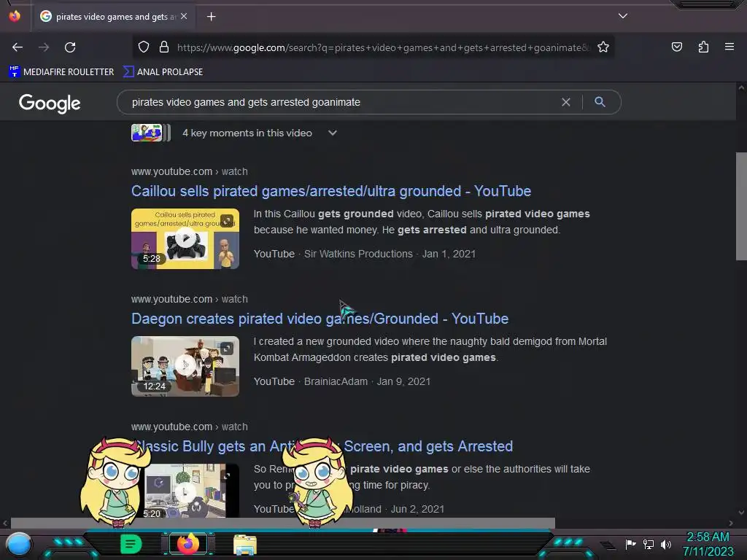The width and height of the screenshot is (747, 560).
Task: Open the Pocket save icon
Action: (x=676, y=47)
